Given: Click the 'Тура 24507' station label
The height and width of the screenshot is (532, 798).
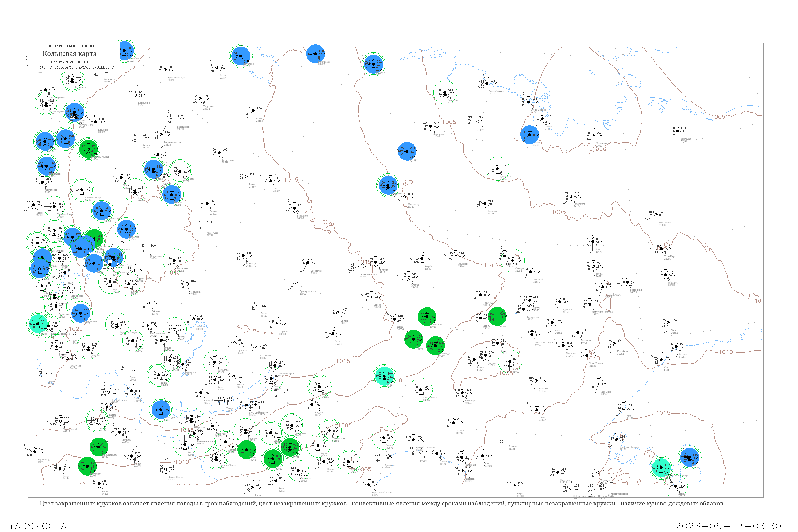Looking at the screenshot, I should click(276, 190).
